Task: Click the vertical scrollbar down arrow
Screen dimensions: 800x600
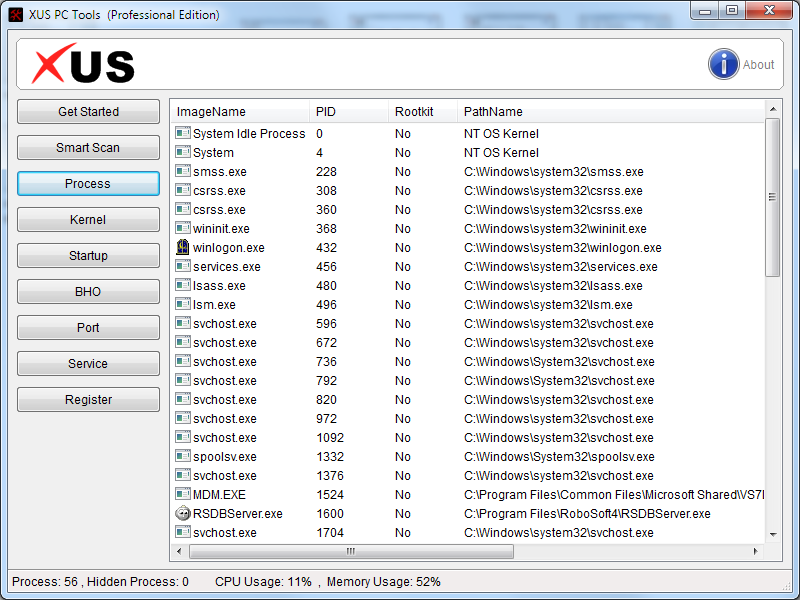Action: click(x=773, y=534)
